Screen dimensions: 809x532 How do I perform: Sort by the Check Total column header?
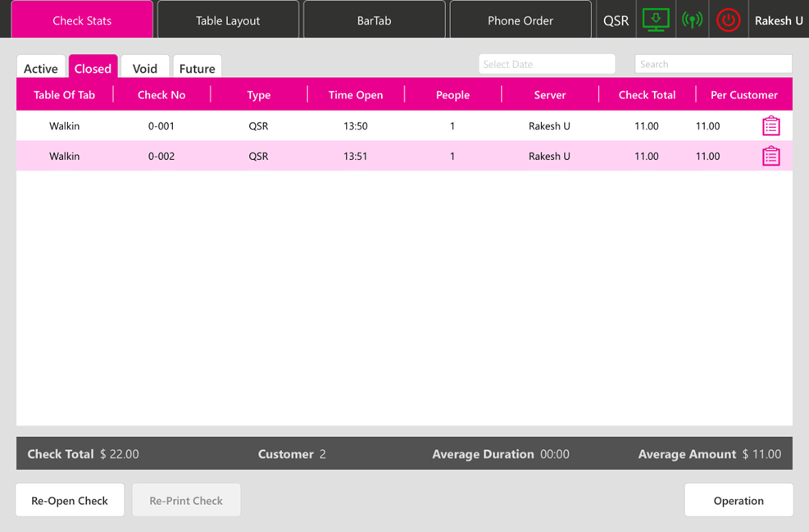tap(647, 95)
